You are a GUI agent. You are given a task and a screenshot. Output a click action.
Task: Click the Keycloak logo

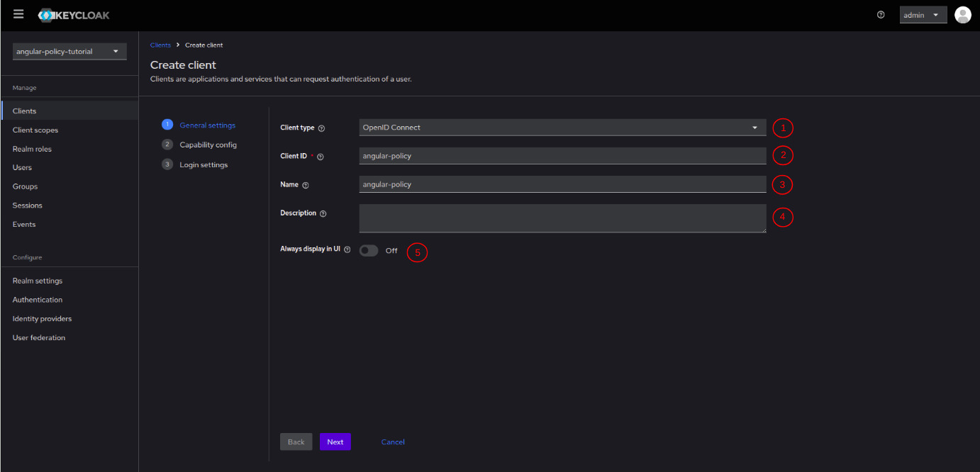[x=74, y=15]
